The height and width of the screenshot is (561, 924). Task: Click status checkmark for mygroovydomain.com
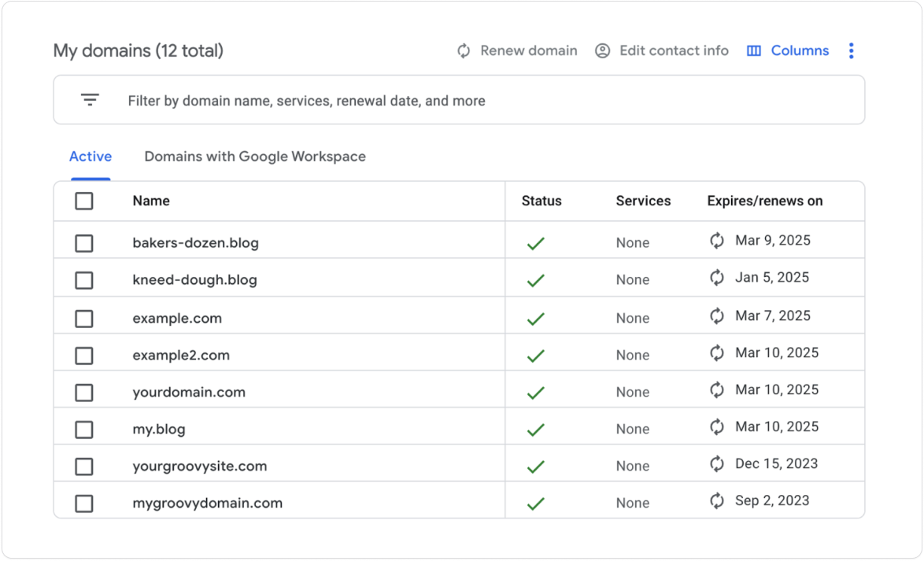(536, 504)
